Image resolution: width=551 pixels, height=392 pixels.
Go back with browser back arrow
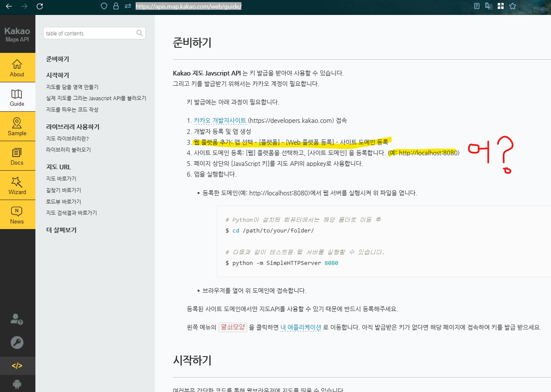tap(9, 6)
